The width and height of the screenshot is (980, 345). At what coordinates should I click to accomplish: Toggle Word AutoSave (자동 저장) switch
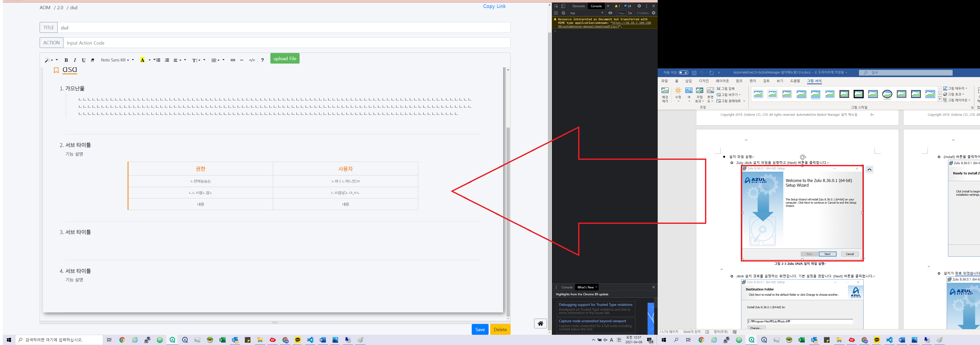684,73
